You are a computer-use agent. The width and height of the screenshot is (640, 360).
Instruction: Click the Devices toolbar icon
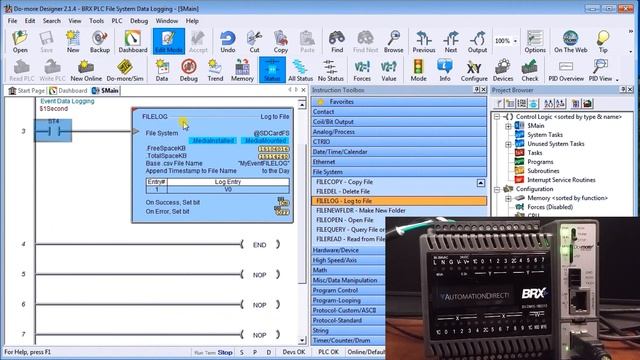[x=502, y=70]
